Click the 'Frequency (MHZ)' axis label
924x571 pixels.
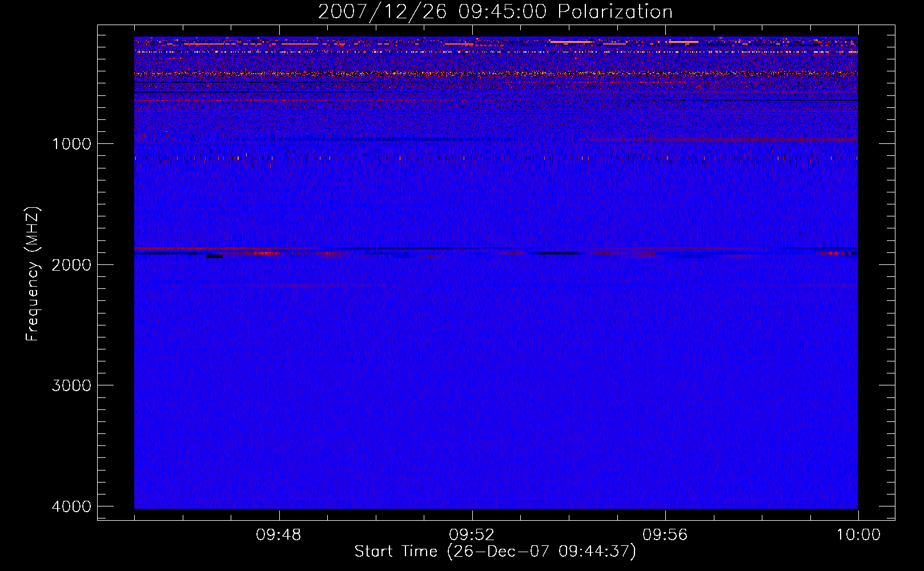[33, 274]
